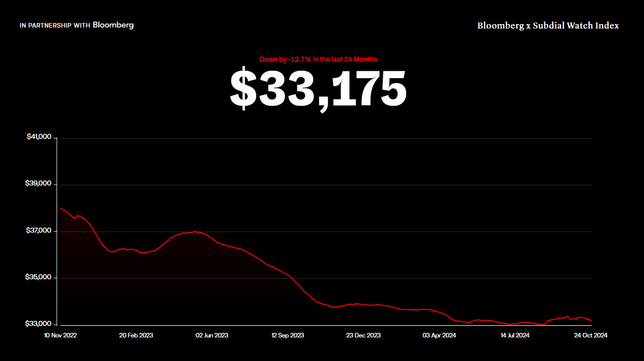Click the '24 Oct 2024' date label
Screen dimensions: 644x361
590,335
